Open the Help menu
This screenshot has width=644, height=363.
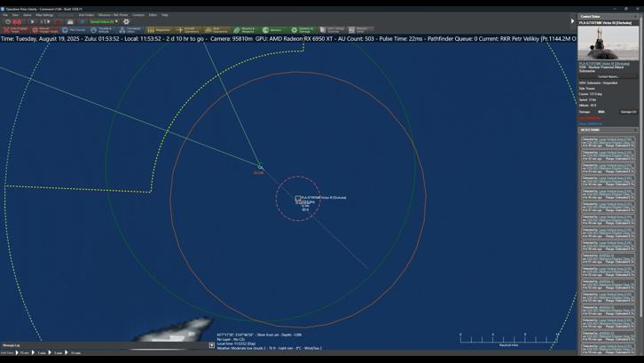pos(165,15)
